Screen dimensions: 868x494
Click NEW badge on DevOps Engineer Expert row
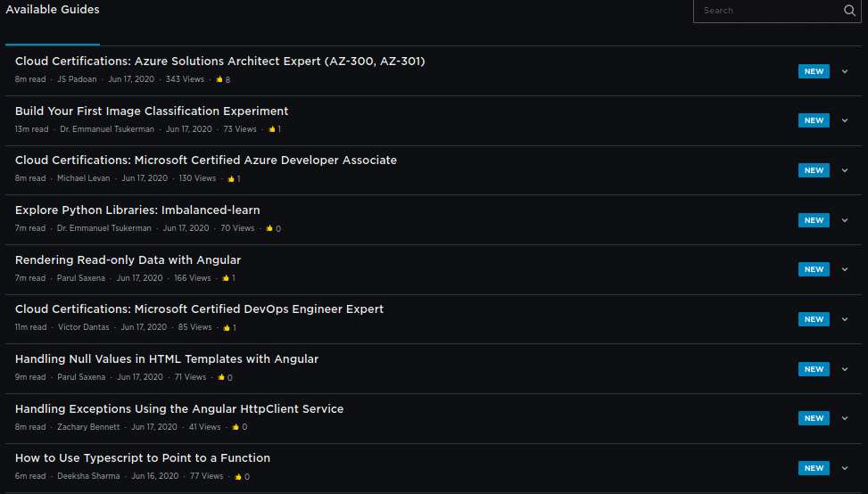(x=814, y=319)
